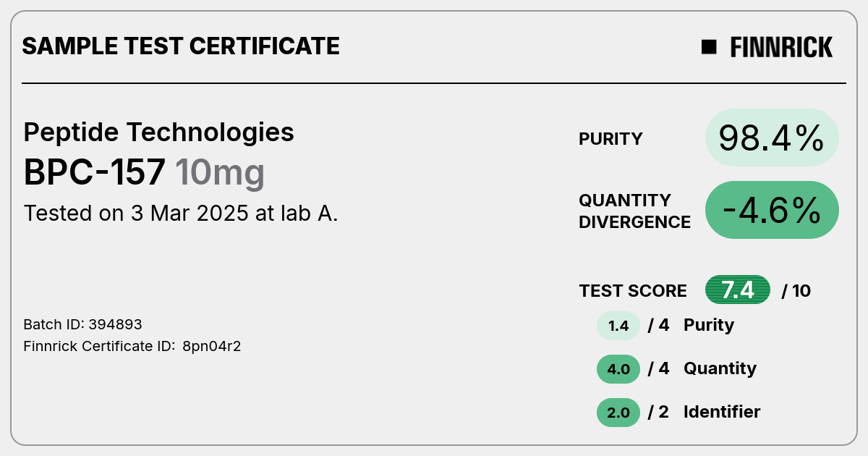
Task: Click the Sample Test Certificate heading
Action: pyautogui.click(x=181, y=46)
